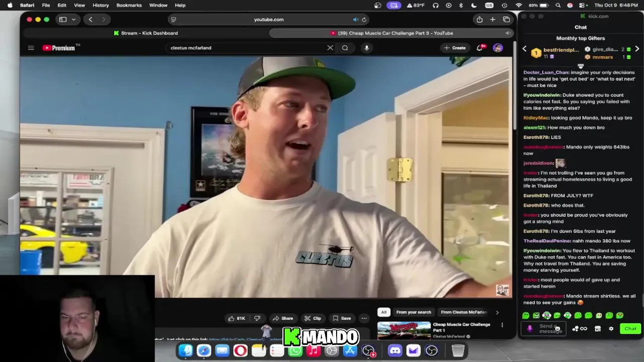Open battery status menu at 89%

coord(539,5)
